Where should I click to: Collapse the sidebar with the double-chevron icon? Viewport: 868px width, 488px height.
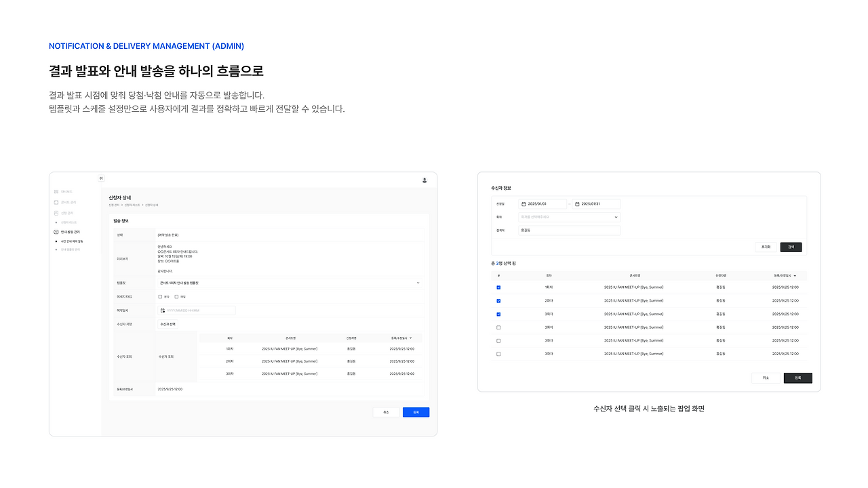tap(101, 178)
